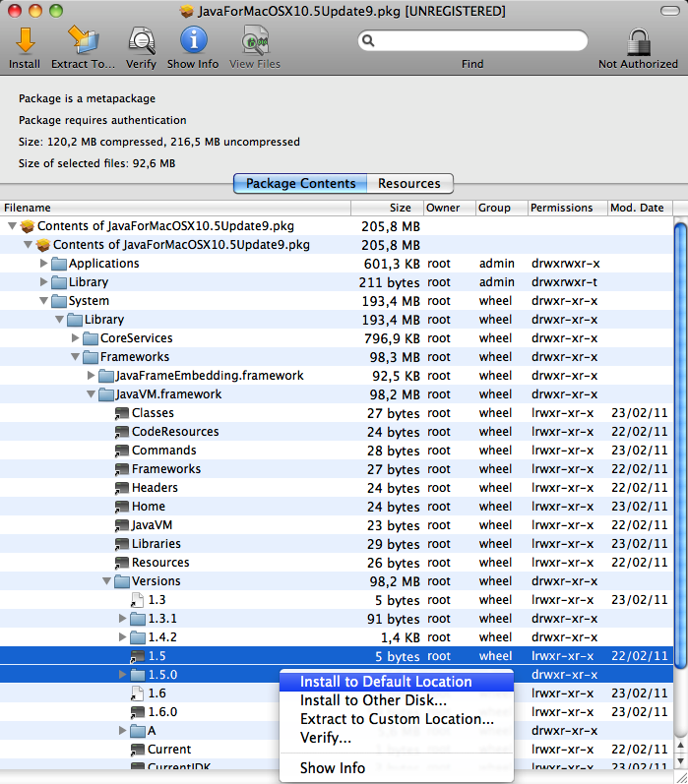Expand the 1.5.0 folder

click(123, 675)
